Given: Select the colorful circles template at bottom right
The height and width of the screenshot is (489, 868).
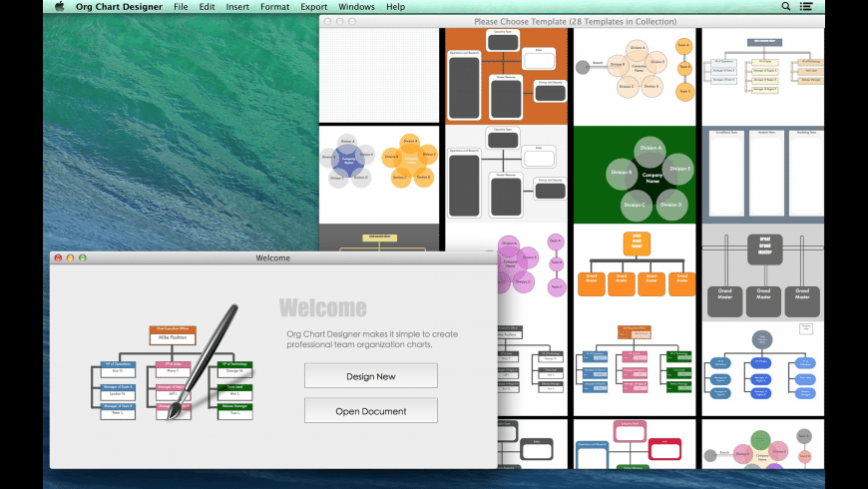Looking at the screenshot, I should coord(763,443).
